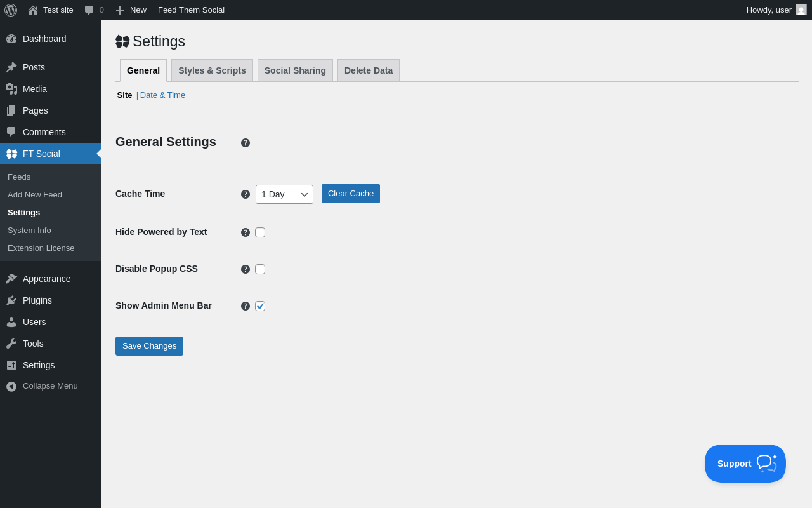Click the user avatar icon

(x=801, y=10)
